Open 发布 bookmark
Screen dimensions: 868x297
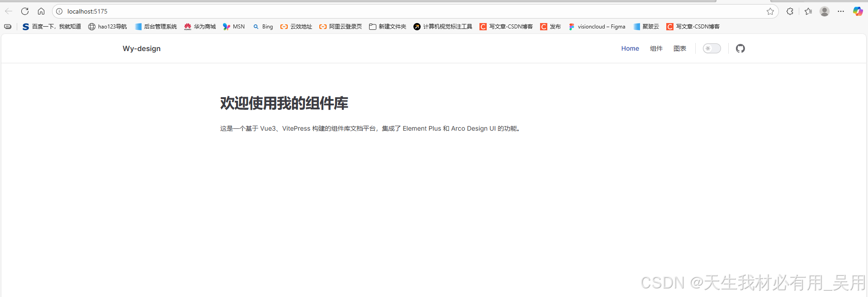[550, 27]
